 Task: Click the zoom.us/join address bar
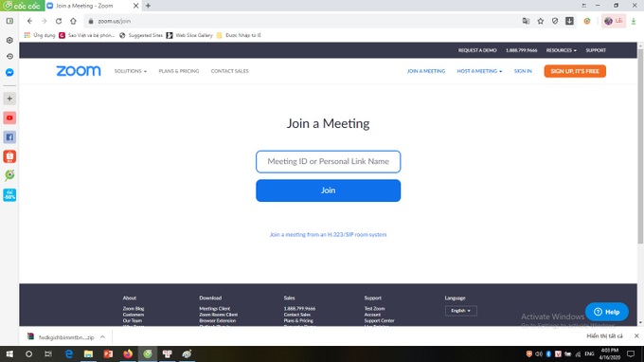pyautogui.click(x=300, y=21)
